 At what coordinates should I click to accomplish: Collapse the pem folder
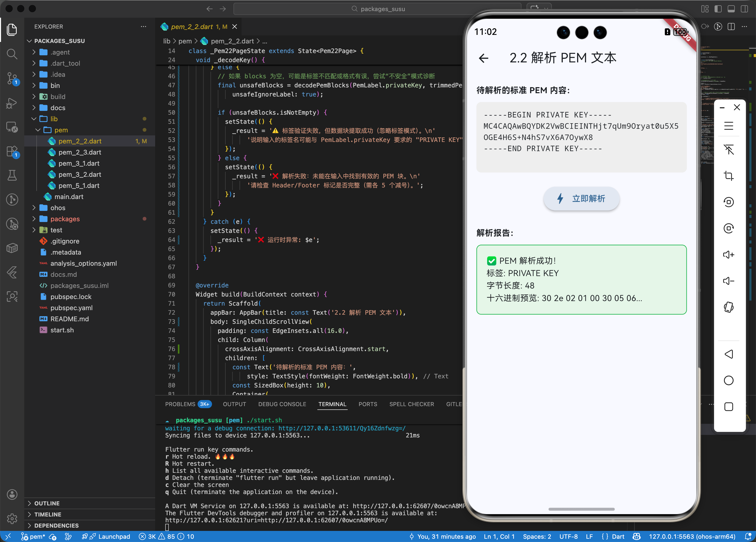61,130
